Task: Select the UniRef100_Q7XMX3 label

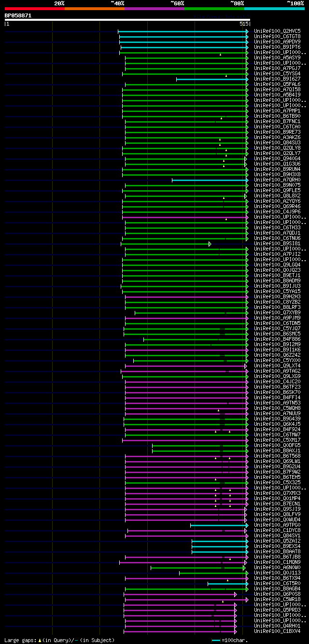Action: (x=277, y=493)
